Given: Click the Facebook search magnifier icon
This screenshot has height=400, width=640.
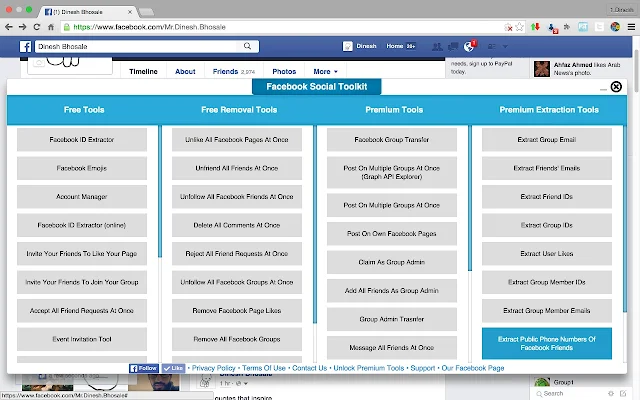Looking at the screenshot, I should tap(247, 46).
